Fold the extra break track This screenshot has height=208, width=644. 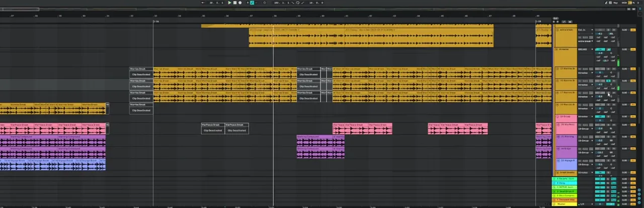pyautogui.click(x=557, y=30)
